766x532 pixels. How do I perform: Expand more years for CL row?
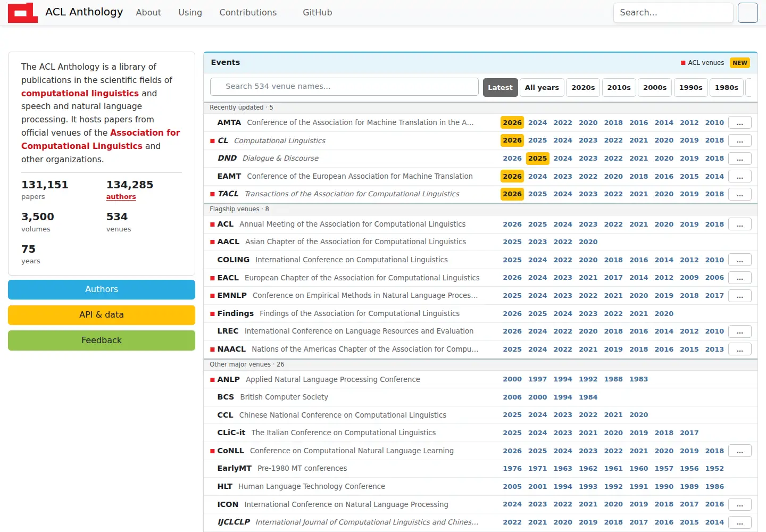click(x=739, y=140)
